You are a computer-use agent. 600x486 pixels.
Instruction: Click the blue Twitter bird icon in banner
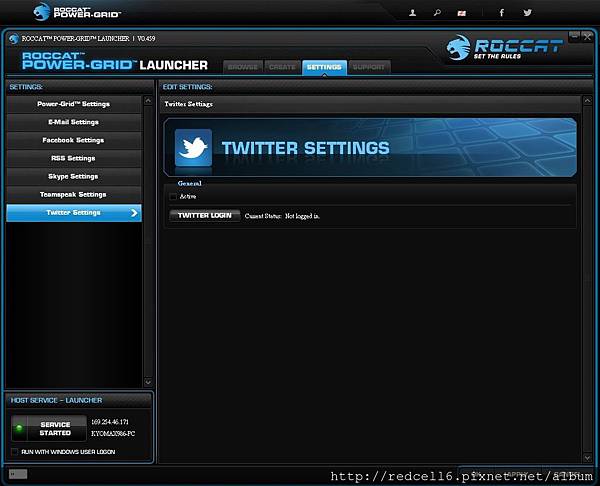pos(193,148)
